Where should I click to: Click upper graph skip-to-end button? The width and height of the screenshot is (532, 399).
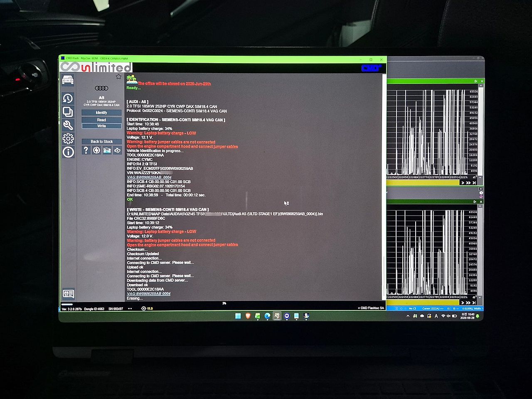[474, 182]
